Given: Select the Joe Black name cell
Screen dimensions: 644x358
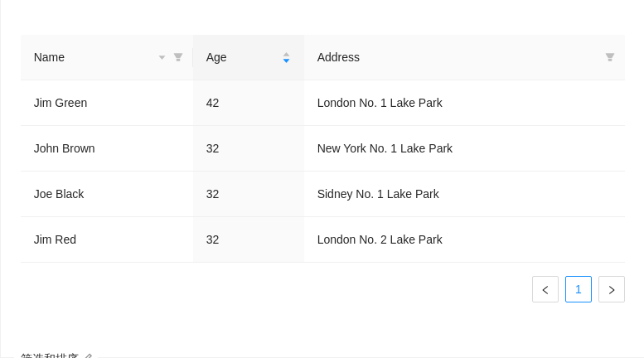Looking at the screenshot, I should coord(59,194).
